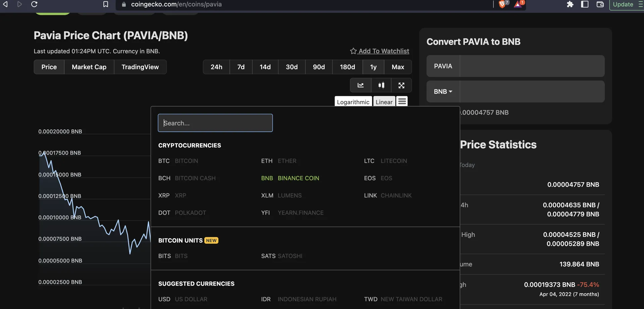Go back with the browser back arrow
The width and height of the screenshot is (644, 309).
click(x=5, y=4)
